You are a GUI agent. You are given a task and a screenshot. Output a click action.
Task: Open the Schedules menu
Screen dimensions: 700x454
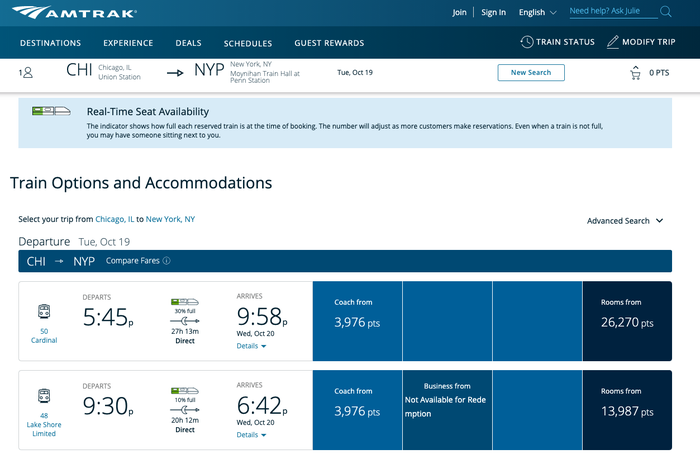coord(248,43)
